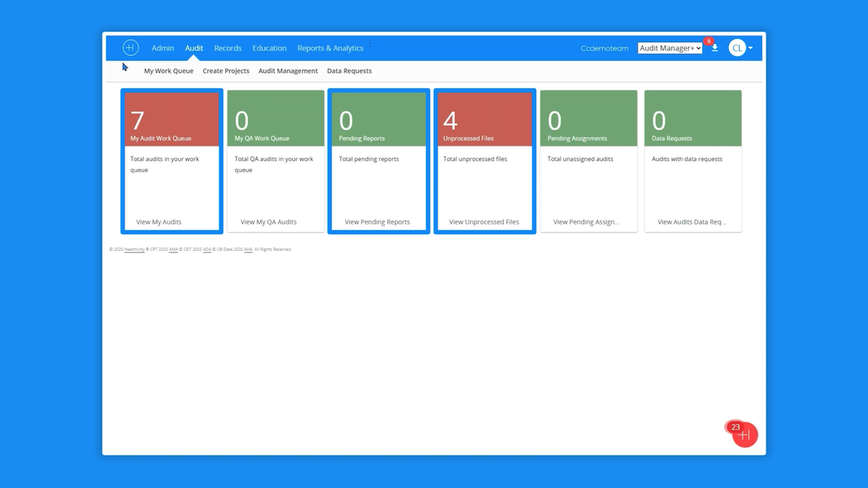Open the Create Projects tab

(x=226, y=71)
